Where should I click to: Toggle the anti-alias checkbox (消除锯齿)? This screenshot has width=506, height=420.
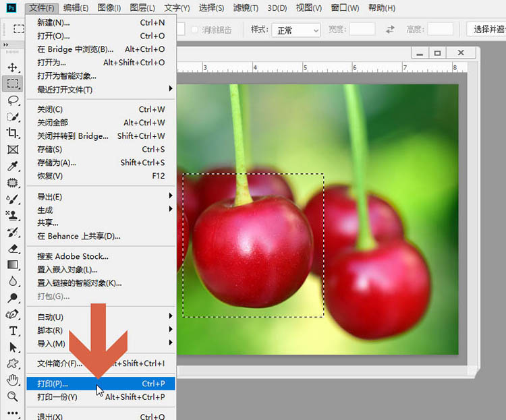point(194,30)
